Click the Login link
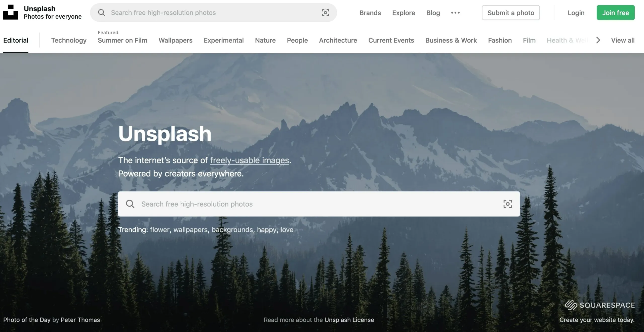This screenshot has width=644, height=332. click(x=576, y=13)
